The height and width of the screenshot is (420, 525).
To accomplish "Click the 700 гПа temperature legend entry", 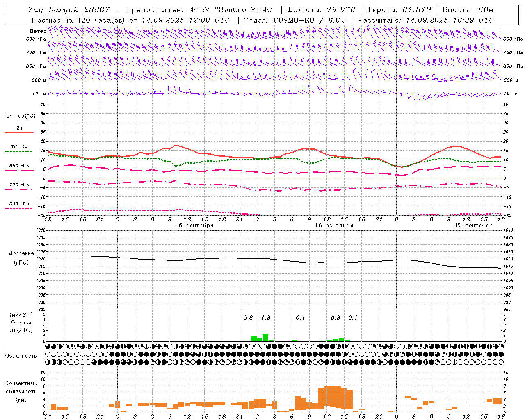I will pyautogui.click(x=19, y=185).
